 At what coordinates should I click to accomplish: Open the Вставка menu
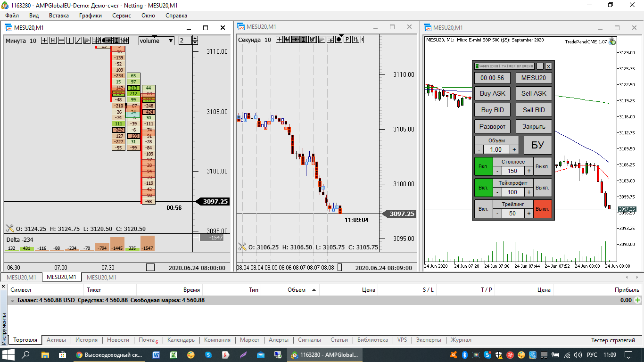click(59, 16)
